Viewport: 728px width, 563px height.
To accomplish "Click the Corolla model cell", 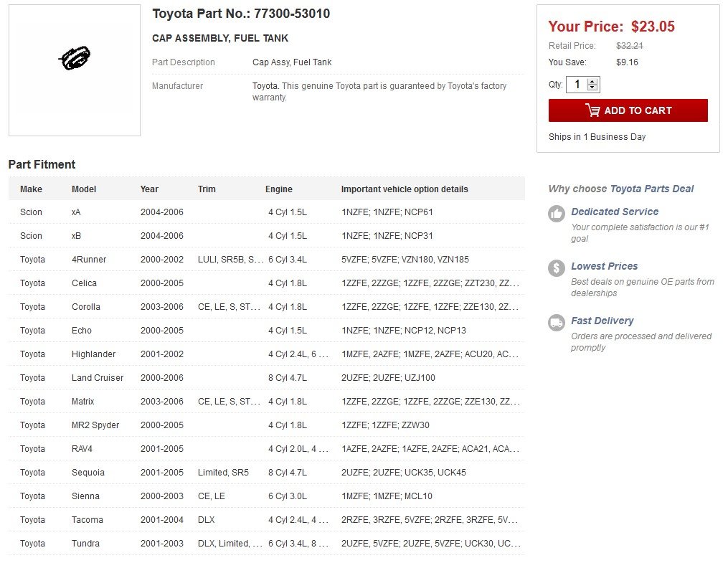I will click(86, 307).
